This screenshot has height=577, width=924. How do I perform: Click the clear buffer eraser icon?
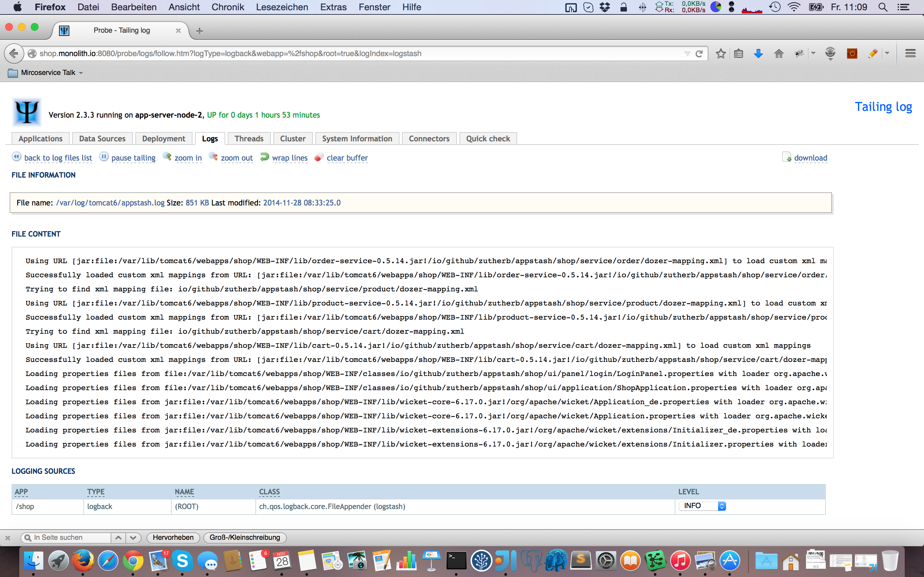click(319, 157)
